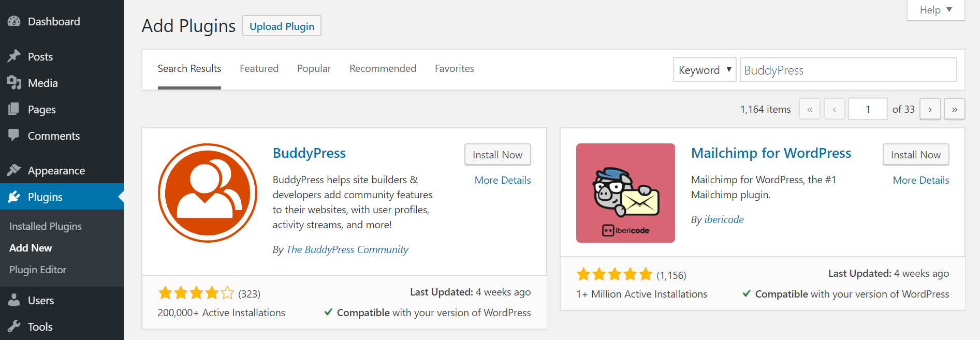Open Comments menu item
Viewport: 980px width, 340px height.
(x=62, y=136)
